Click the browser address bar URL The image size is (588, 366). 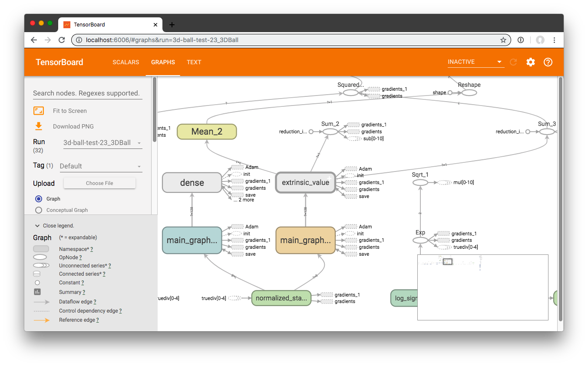162,40
